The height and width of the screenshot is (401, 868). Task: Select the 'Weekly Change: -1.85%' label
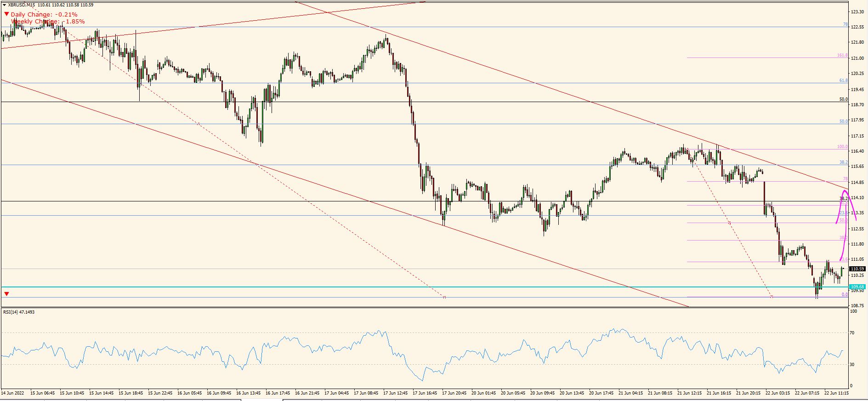[x=48, y=22]
